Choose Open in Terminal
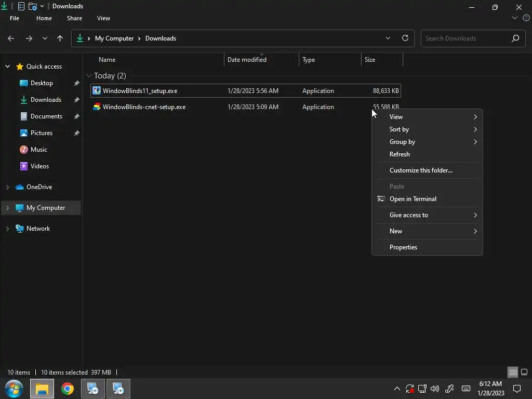 click(427, 199)
